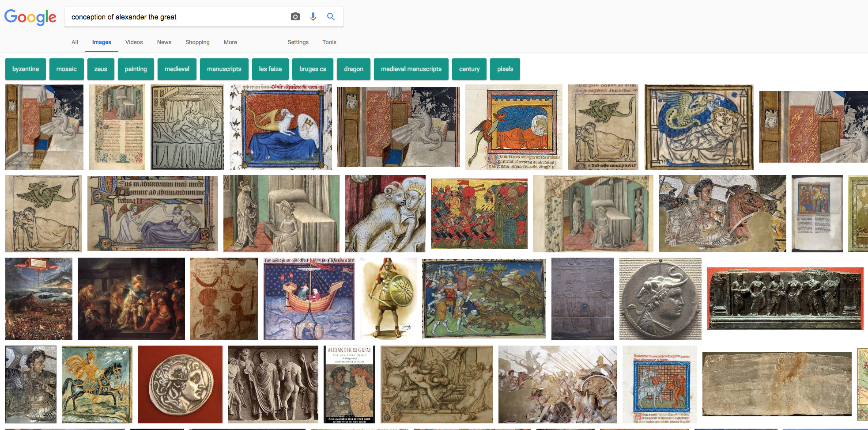This screenshot has width=868, height=430.
Task: Expand the More search categories menu
Action: click(230, 42)
